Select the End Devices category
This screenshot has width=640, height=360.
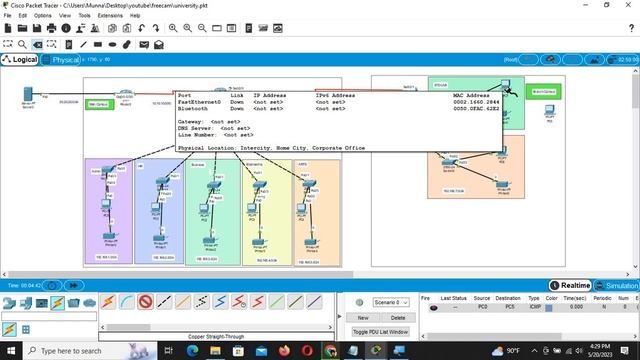point(26,303)
